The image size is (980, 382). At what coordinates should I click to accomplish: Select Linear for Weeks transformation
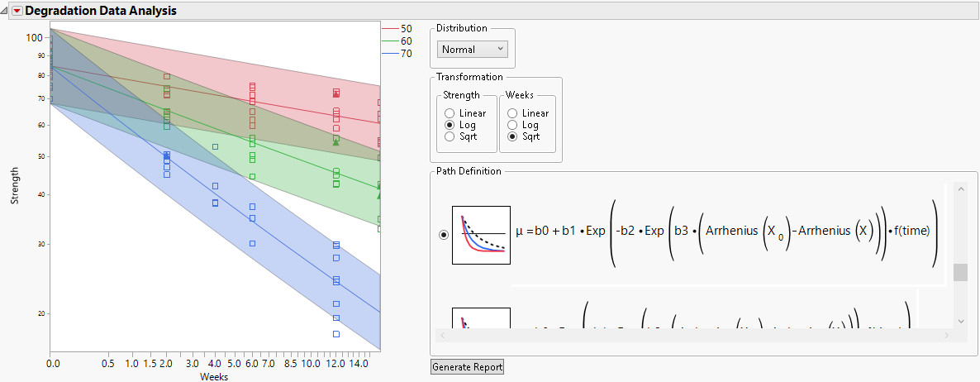tap(512, 113)
